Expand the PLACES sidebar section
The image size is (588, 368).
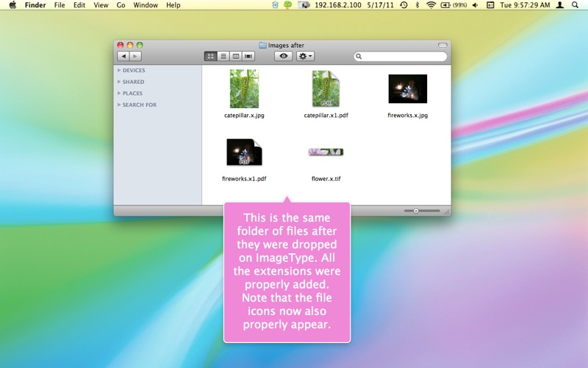119,93
